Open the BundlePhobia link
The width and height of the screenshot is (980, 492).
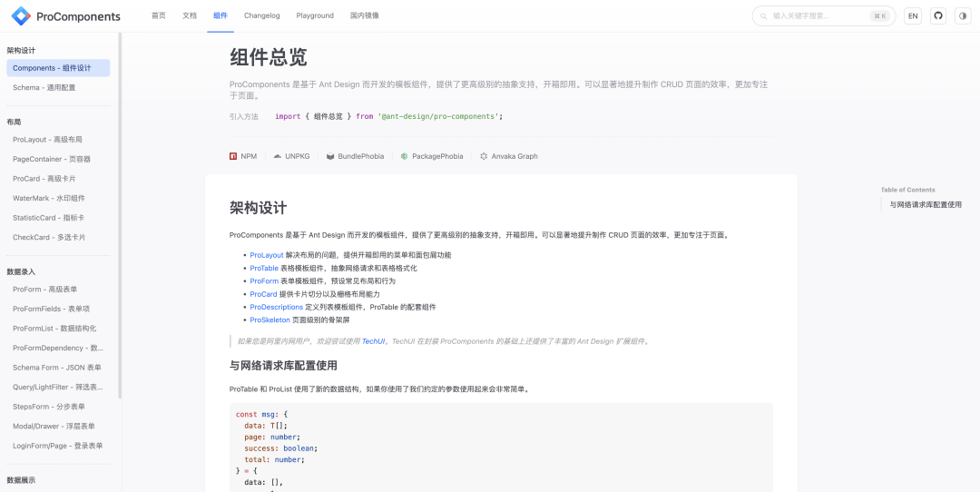[x=356, y=156]
